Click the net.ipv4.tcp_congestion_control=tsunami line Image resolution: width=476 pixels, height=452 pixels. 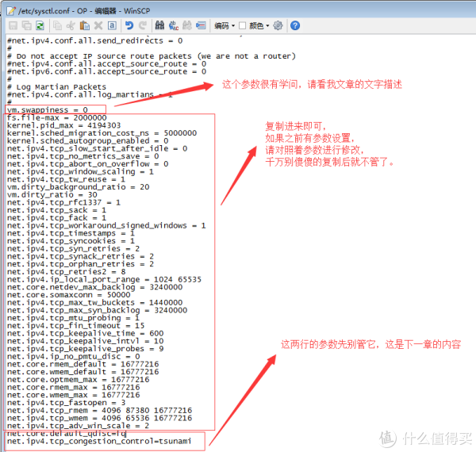[99, 440]
